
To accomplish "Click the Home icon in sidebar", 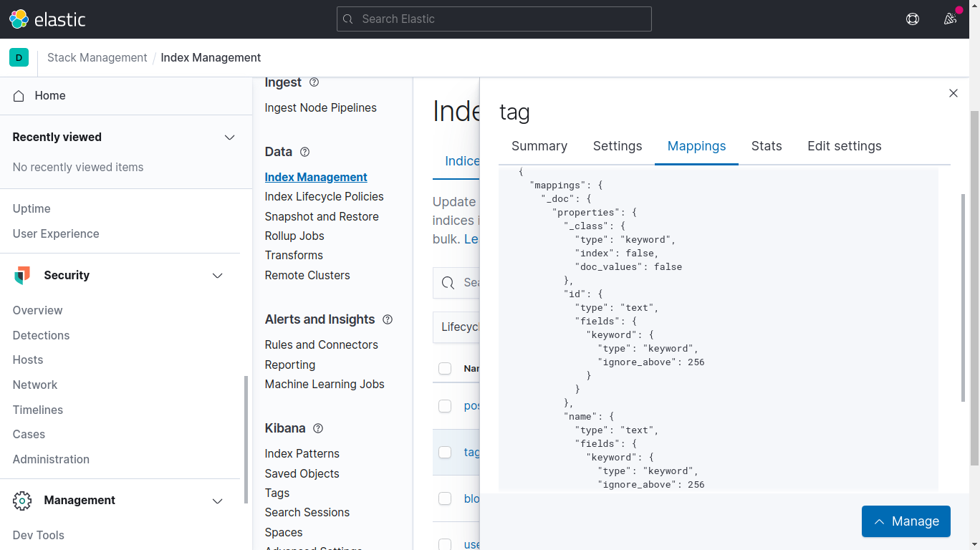I will [19, 96].
